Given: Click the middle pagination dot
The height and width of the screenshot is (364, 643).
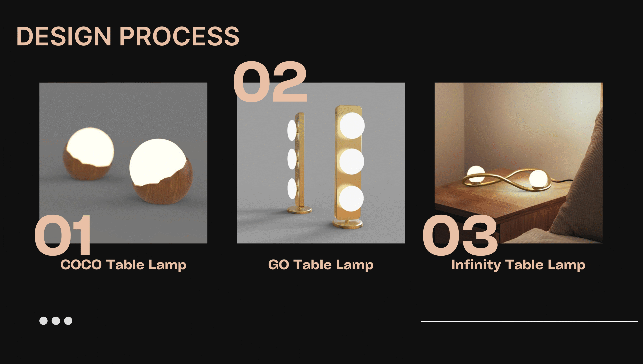Looking at the screenshot, I should pos(56,321).
